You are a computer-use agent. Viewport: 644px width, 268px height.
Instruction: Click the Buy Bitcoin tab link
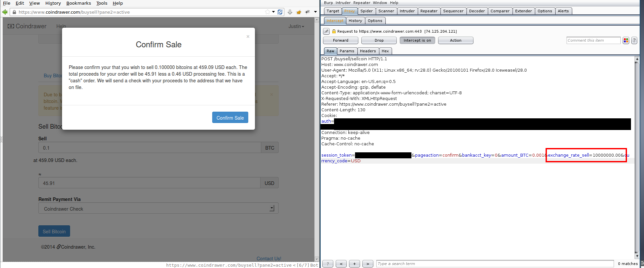click(x=53, y=76)
